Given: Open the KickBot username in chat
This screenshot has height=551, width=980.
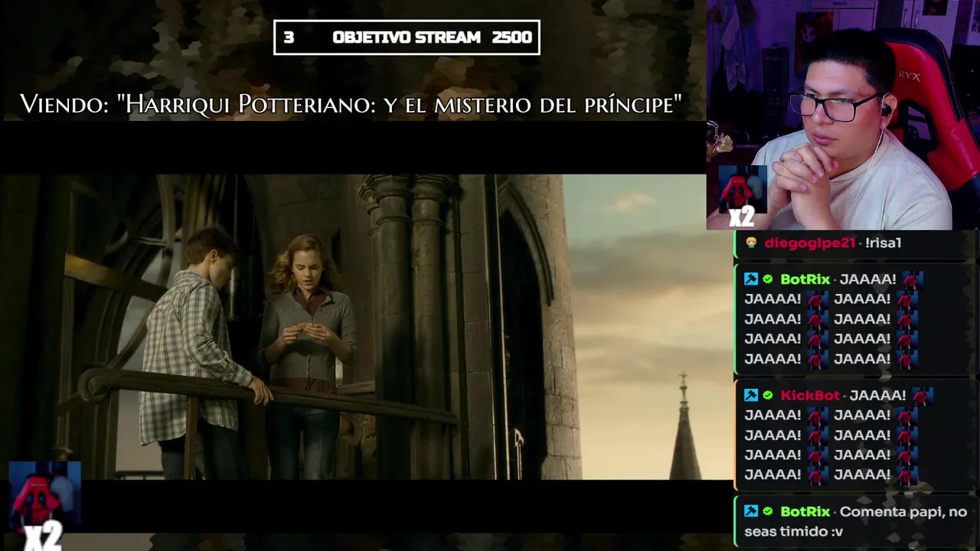Looking at the screenshot, I should (x=810, y=396).
